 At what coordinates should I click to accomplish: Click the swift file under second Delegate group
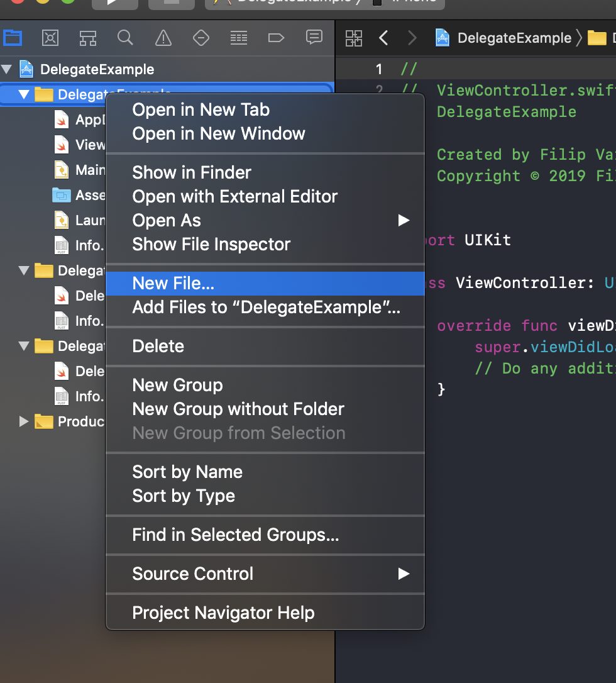point(53,296)
